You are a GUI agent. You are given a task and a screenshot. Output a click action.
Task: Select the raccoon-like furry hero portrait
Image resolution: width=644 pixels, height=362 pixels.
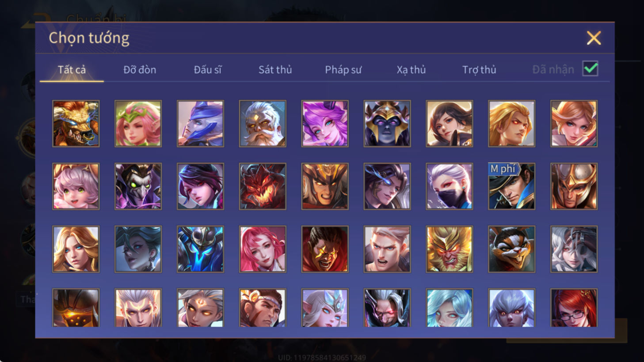(511, 249)
